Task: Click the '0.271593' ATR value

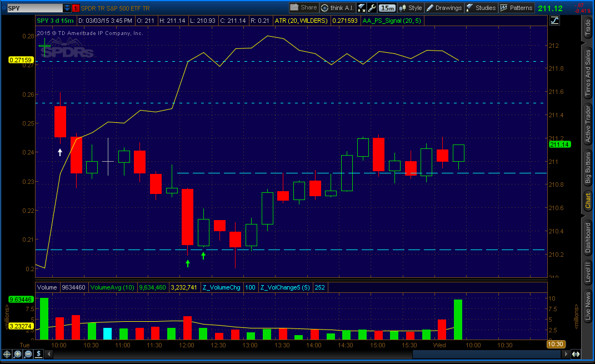Action: (x=345, y=21)
